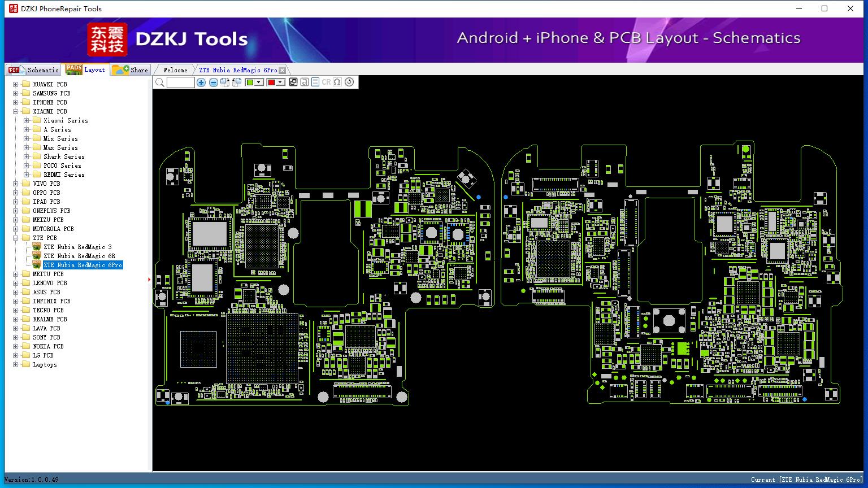Select the REDMI Series tree item

click(64, 175)
